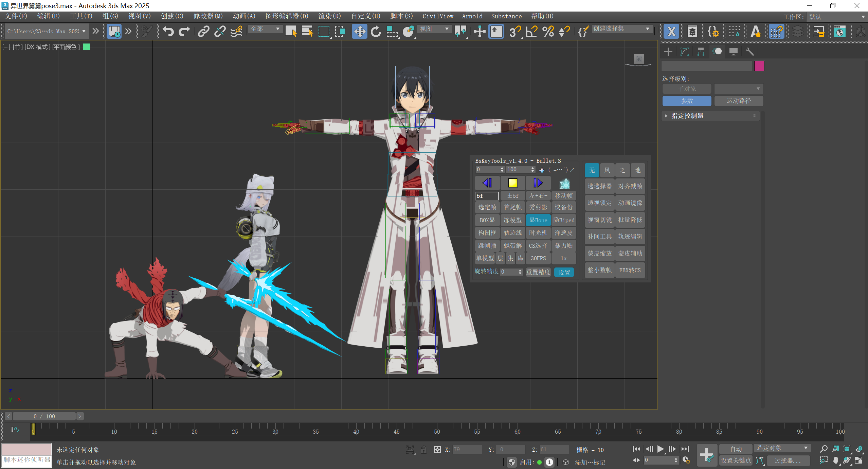Click the 设置关键点 button
Viewport: 868px width, 469px height.
click(x=736, y=461)
